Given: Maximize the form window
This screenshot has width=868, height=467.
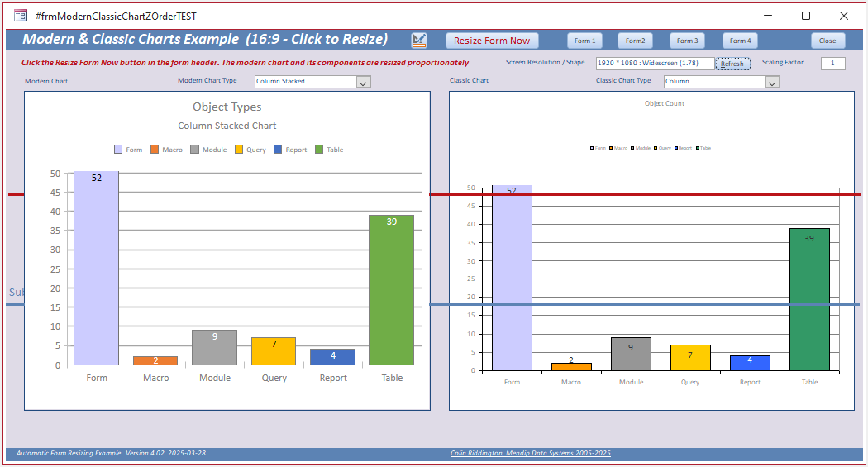Looking at the screenshot, I should coord(806,16).
